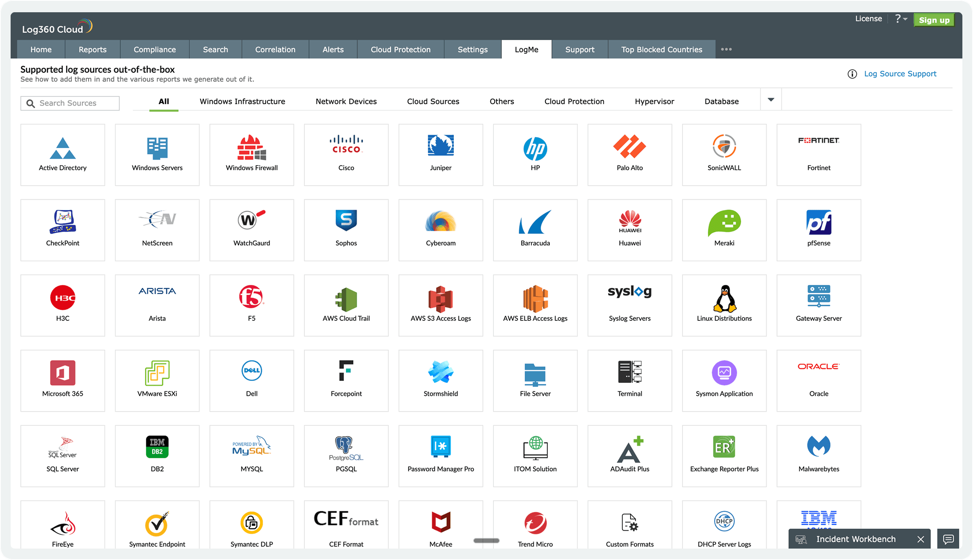Close the Incident Workbench panel

[921, 539]
